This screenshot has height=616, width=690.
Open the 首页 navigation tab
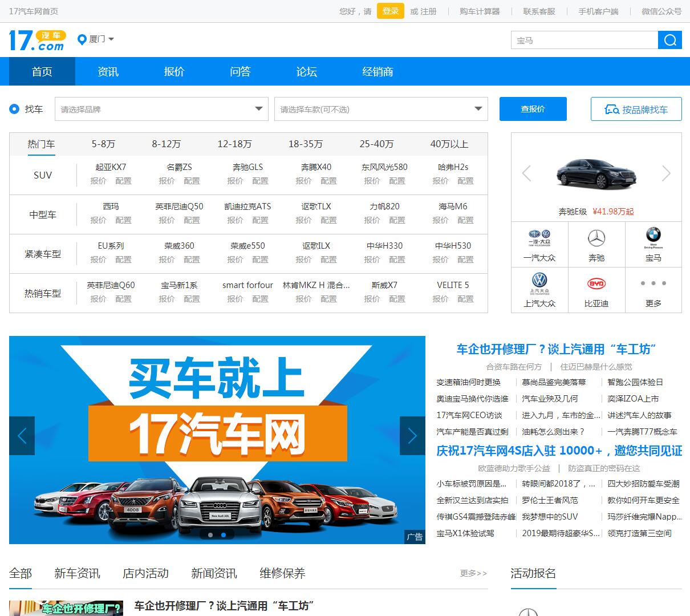pyautogui.click(x=42, y=71)
